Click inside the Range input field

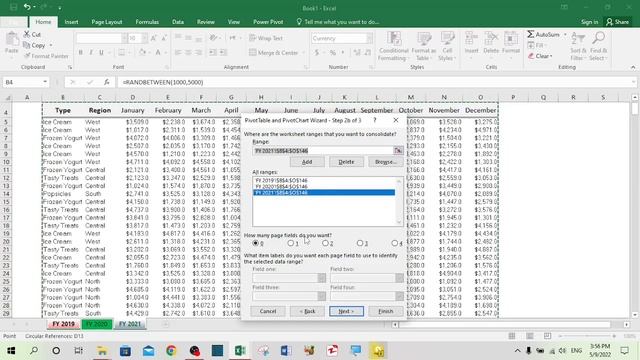pos(322,151)
